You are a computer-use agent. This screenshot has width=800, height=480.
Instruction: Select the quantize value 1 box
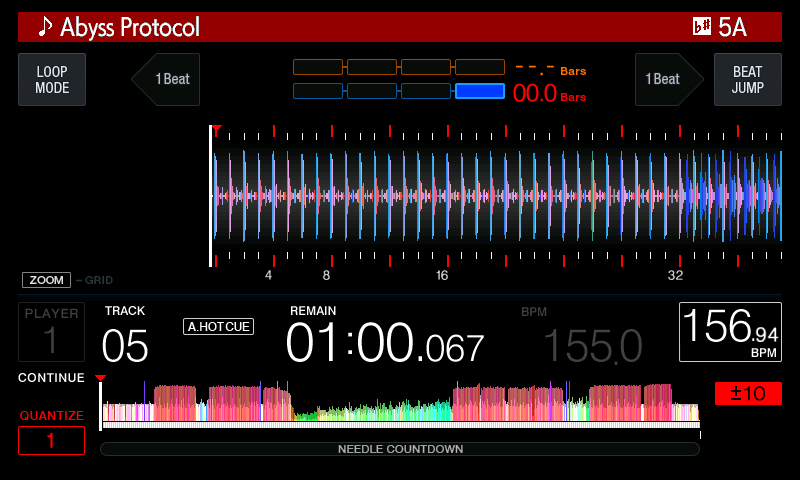click(x=52, y=440)
